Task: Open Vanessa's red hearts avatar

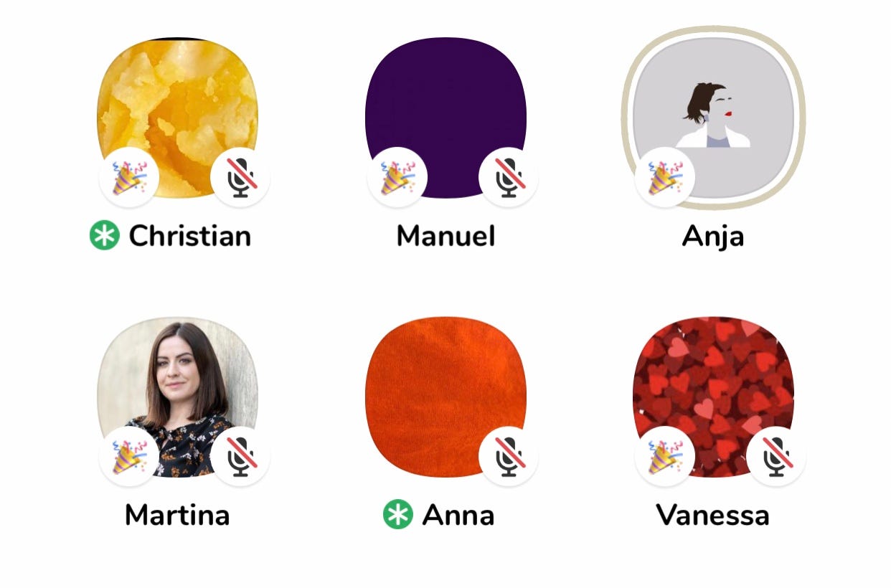Action: [713, 397]
